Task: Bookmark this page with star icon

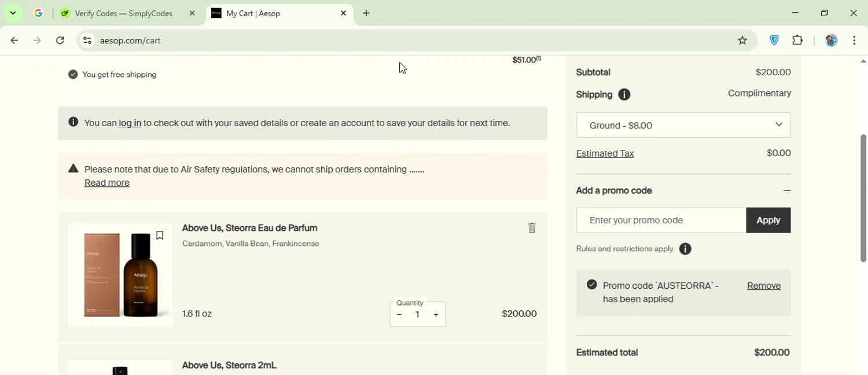Action: pyautogui.click(x=742, y=41)
